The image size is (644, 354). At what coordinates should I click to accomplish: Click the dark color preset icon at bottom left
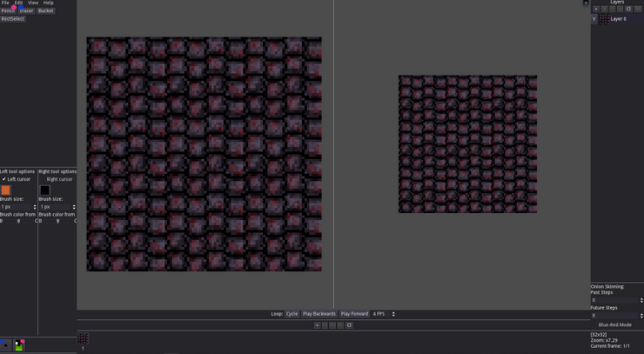6,345
